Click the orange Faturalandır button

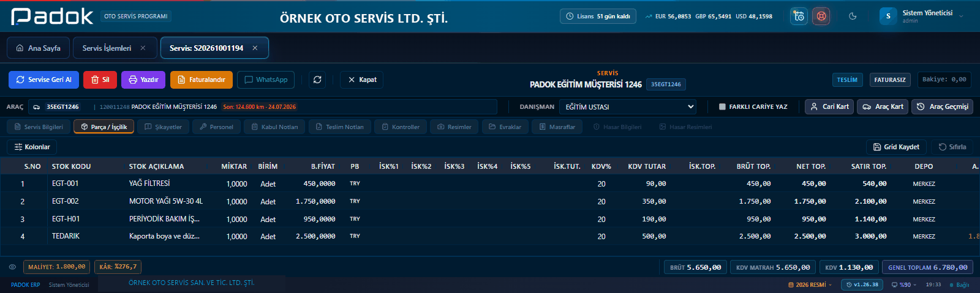(202, 80)
